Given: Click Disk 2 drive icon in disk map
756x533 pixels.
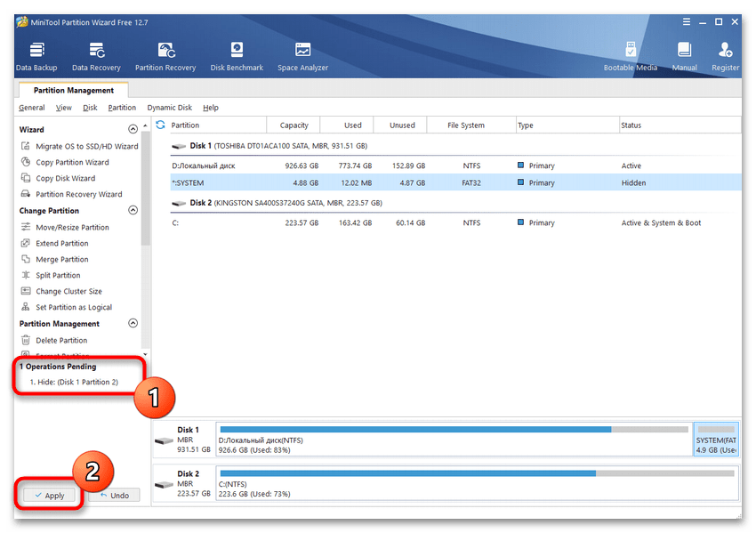Looking at the screenshot, I should [x=164, y=484].
